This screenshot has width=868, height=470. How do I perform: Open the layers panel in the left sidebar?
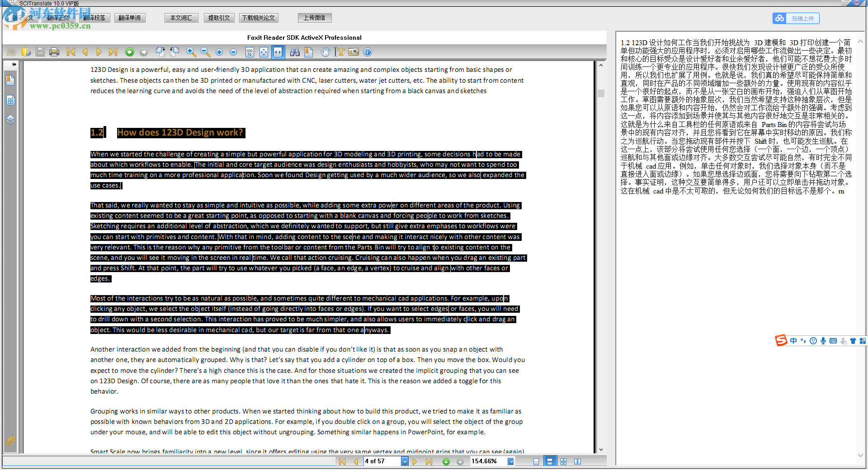[10, 120]
